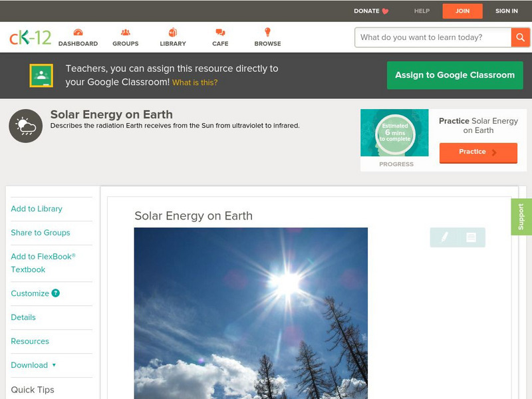Viewport: 532px width, 399px height.
Task: Click the Solar Energy on Earth page title
Action: pos(112,114)
